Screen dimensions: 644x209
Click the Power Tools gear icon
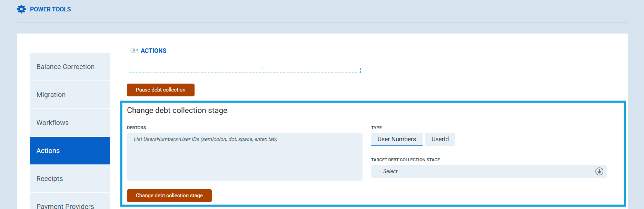[x=21, y=9]
